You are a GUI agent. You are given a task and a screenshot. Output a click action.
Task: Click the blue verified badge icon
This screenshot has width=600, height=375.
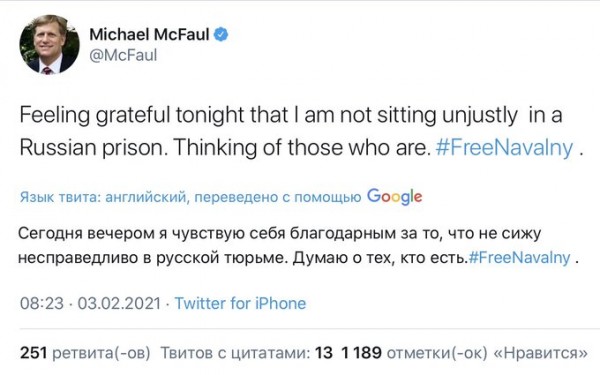pos(221,34)
